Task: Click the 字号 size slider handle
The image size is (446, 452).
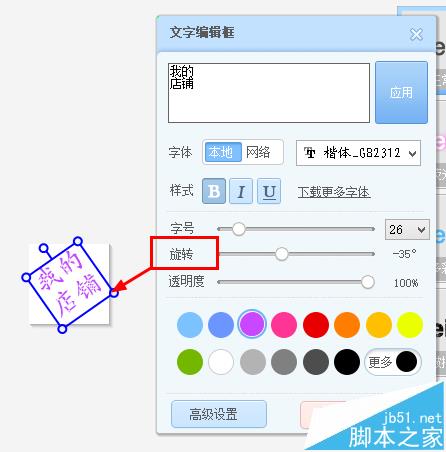Action: (x=239, y=229)
